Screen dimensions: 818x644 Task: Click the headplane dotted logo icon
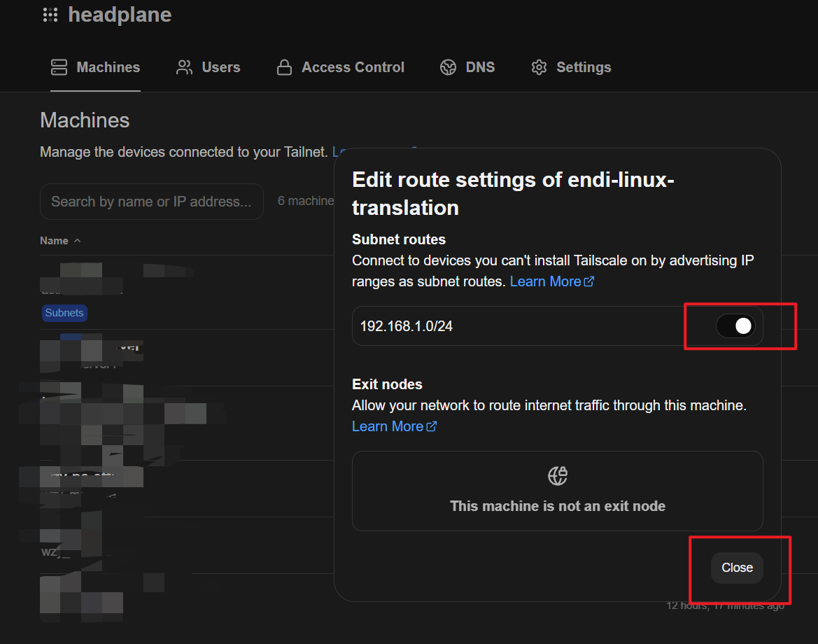click(x=50, y=15)
